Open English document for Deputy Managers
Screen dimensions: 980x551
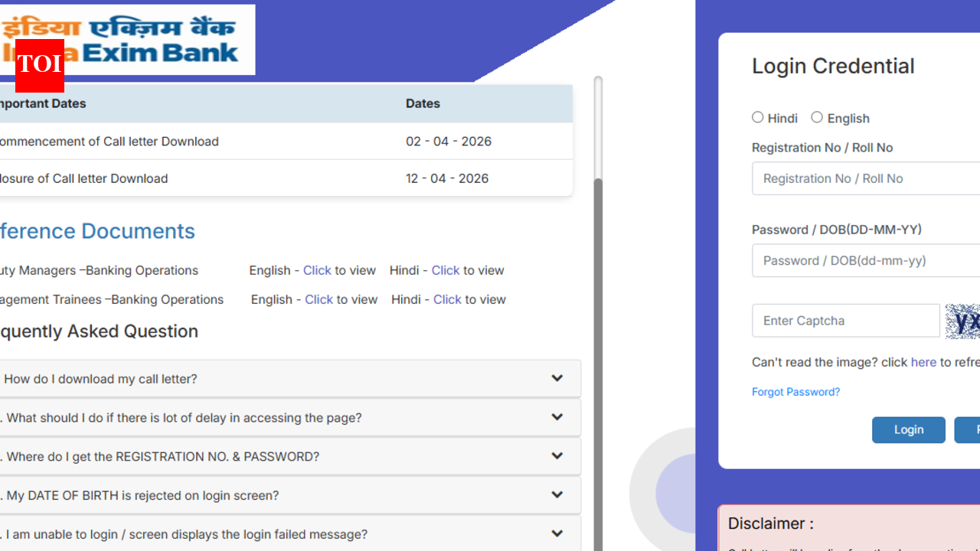pyautogui.click(x=317, y=270)
